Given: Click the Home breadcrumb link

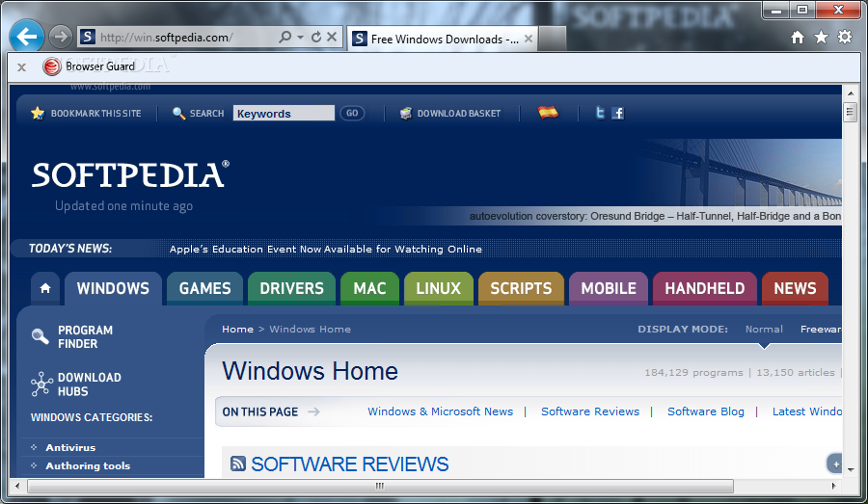Looking at the screenshot, I should [x=237, y=330].
